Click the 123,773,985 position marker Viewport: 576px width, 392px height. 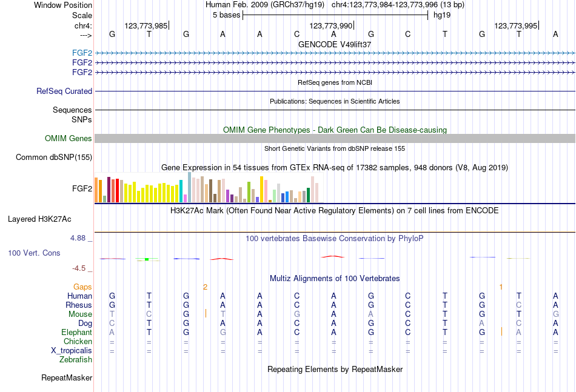146,25
